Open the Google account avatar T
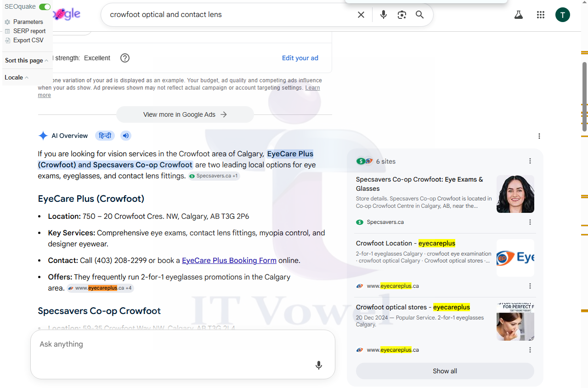The width and height of the screenshot is (588, 388). pyautogui.click(x=563, y=15)
